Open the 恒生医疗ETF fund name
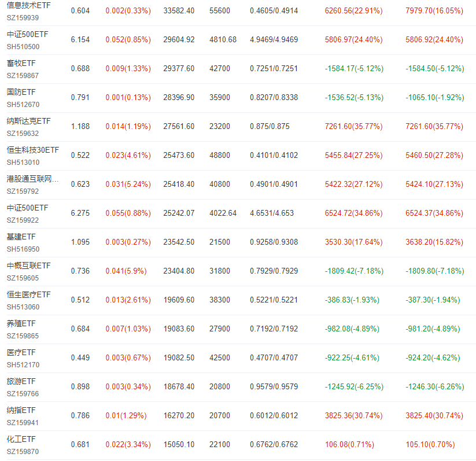This screenshot has width=476, height=461. (28, 294)
